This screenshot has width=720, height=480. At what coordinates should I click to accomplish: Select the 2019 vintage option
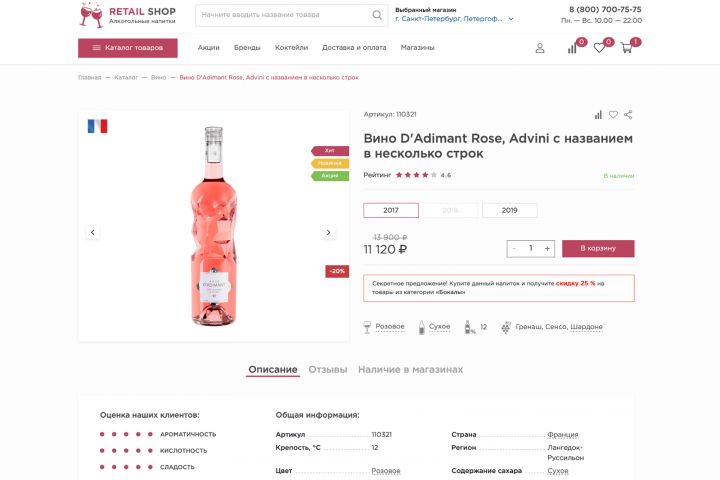tap(509, 210)
